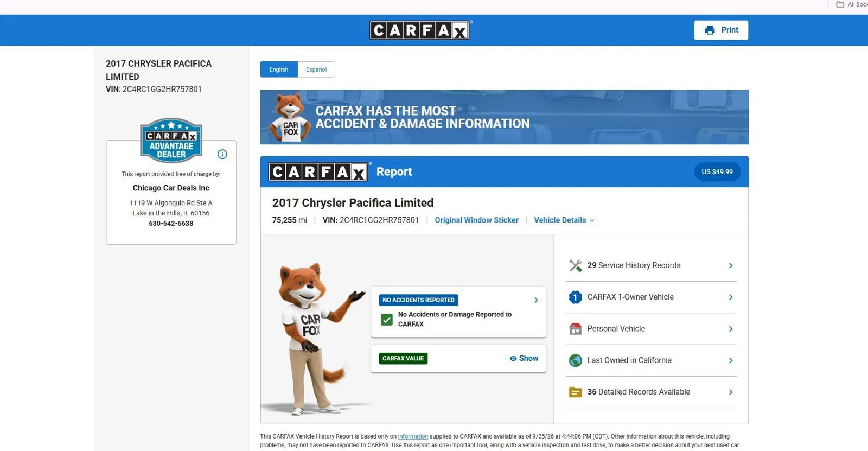Screen dimensions: 868x451
Task: Click the sidebar 2017 CHRYSLER PACIFICA LIMITED title
Action: (x=158, y=70)
